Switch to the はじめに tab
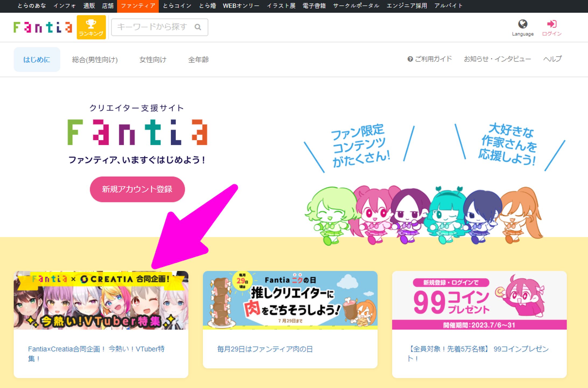Image resolution: width=588 pixels, height=388 pixels. 37,59
